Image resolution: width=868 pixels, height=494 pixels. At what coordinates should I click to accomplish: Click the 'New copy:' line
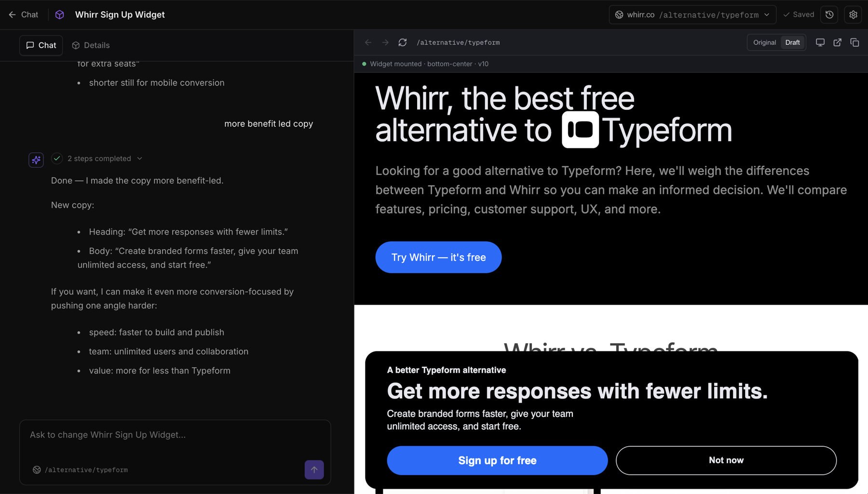[72, 205]
